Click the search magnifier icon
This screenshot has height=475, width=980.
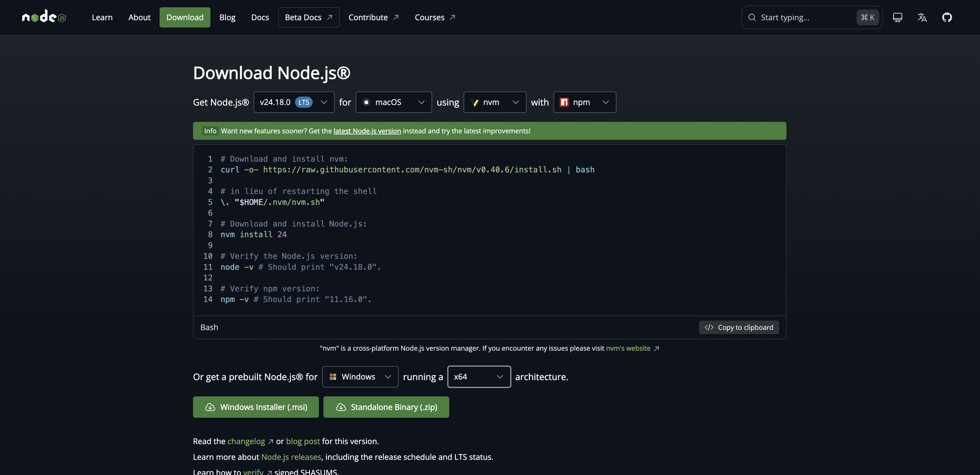pos(752,17)
